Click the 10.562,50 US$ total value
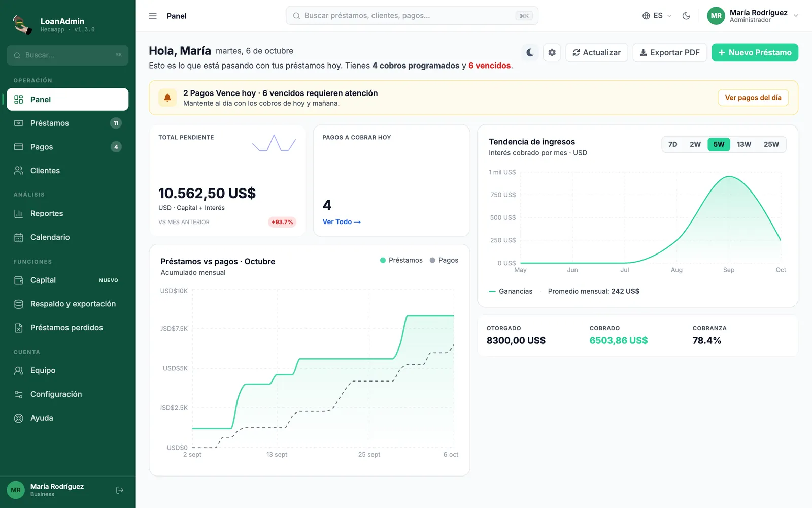Image resolution: width=812 pixels, height=508 pixels. [207, 194]
